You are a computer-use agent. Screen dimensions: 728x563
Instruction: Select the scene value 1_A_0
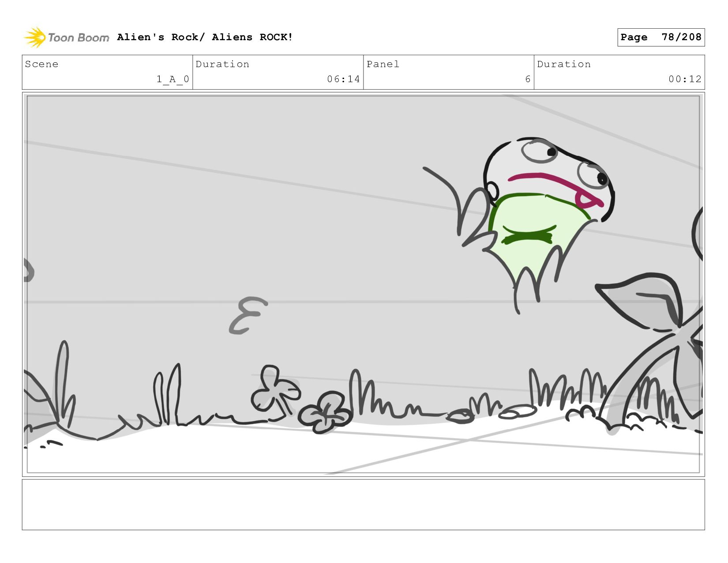(173, 79)
